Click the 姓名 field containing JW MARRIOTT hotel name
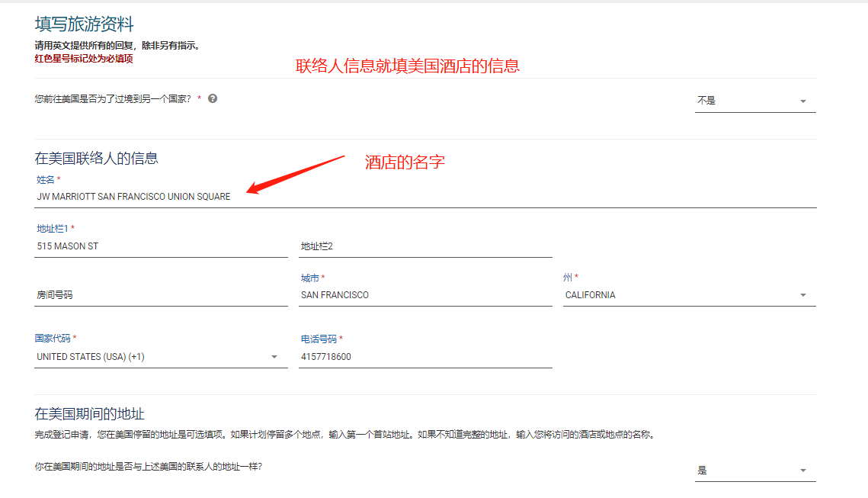The height and width of the screenshot is (498, 868). [425, 197]
